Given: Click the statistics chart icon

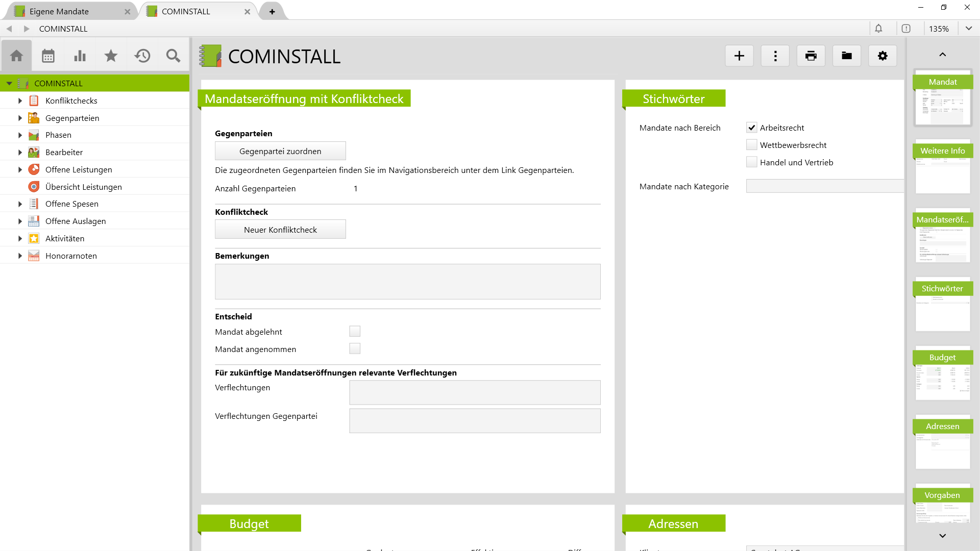Looking at the screenshot, I should (x=80, y=55).
